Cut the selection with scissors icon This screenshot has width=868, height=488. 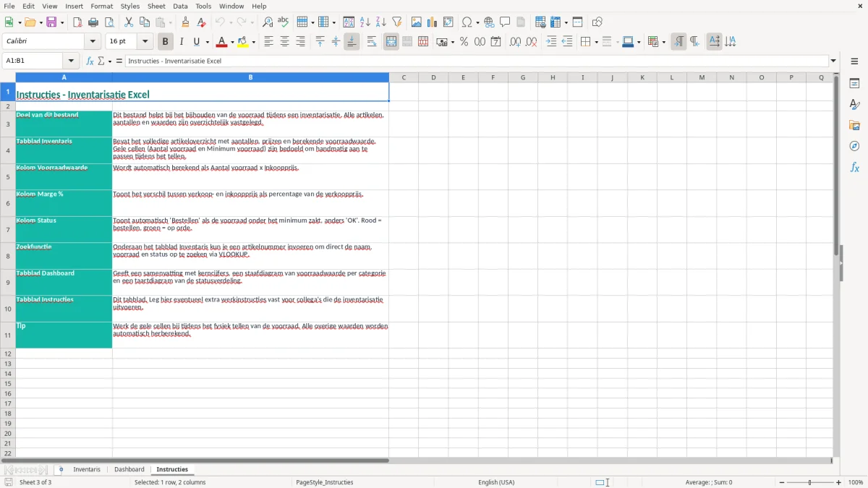(x=129, y=22)
